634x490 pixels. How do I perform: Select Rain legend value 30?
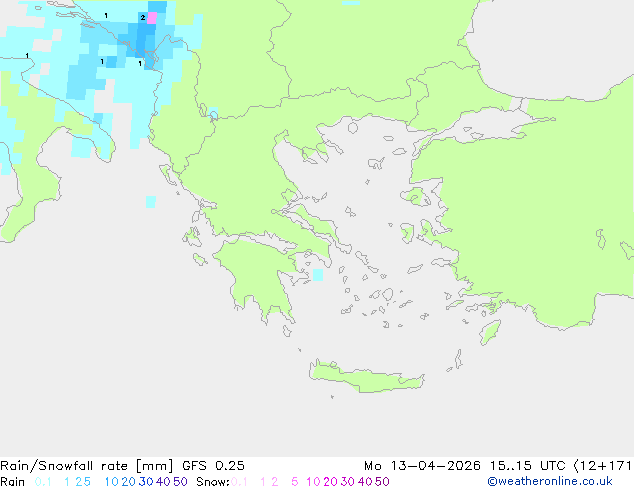tap(146, 482)
